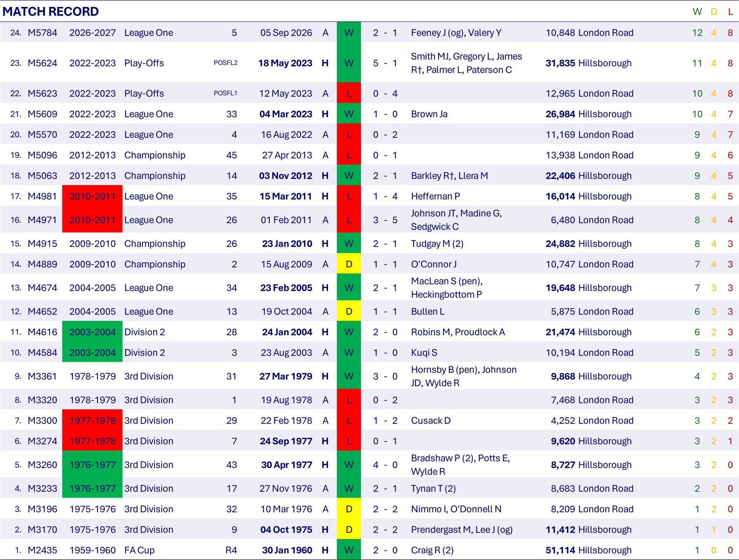Select the red 1977-1978 season for M3300
The height and width of the screenshot is (560, 739).
[92, 420]
